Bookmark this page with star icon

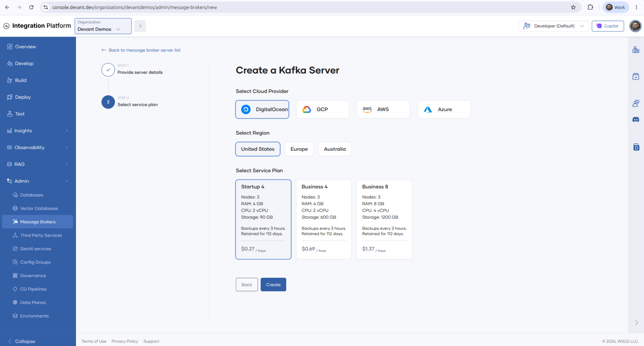coord(573,7)
